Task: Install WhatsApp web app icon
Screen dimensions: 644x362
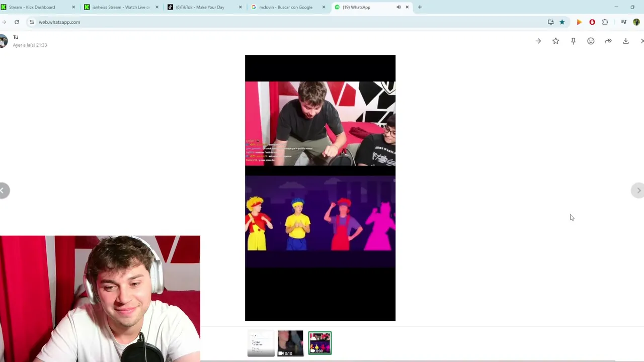Action: [551, 22]
